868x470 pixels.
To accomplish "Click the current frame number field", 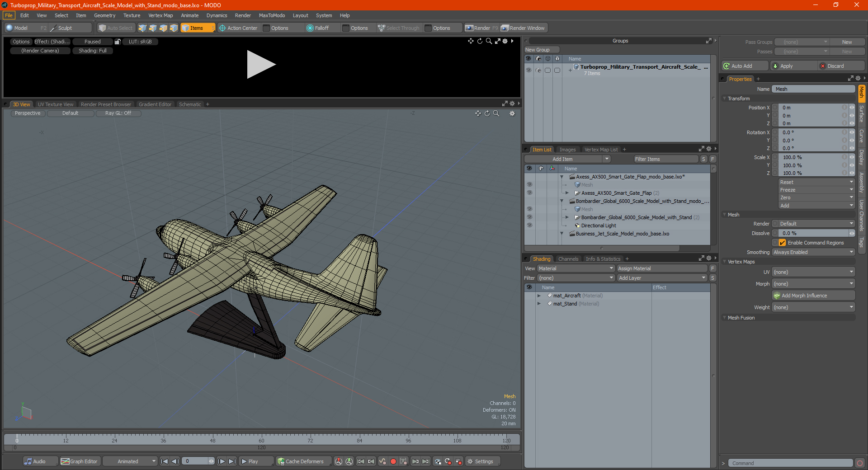I will pyautogui.click(x=195, y=461).
